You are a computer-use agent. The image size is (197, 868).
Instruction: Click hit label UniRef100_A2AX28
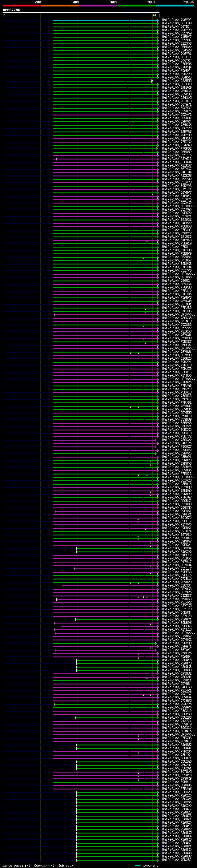pyautogui.click(x=177, y=792)
